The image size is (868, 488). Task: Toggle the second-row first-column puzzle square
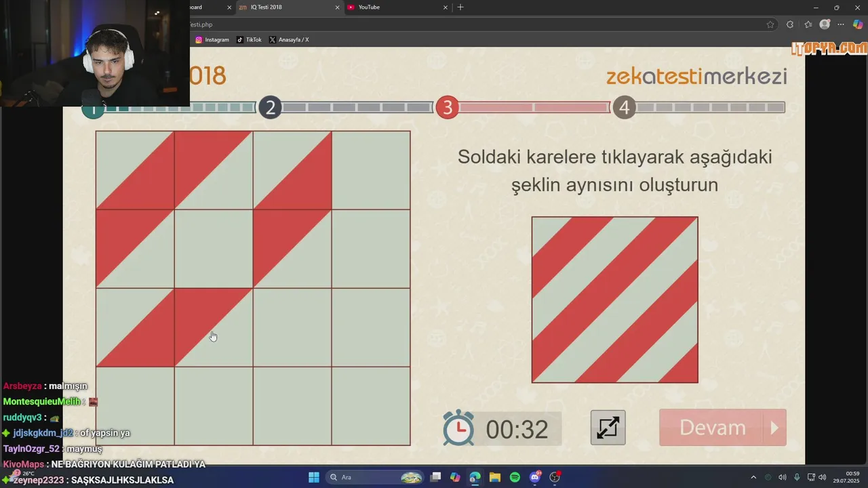pos(135,249)
